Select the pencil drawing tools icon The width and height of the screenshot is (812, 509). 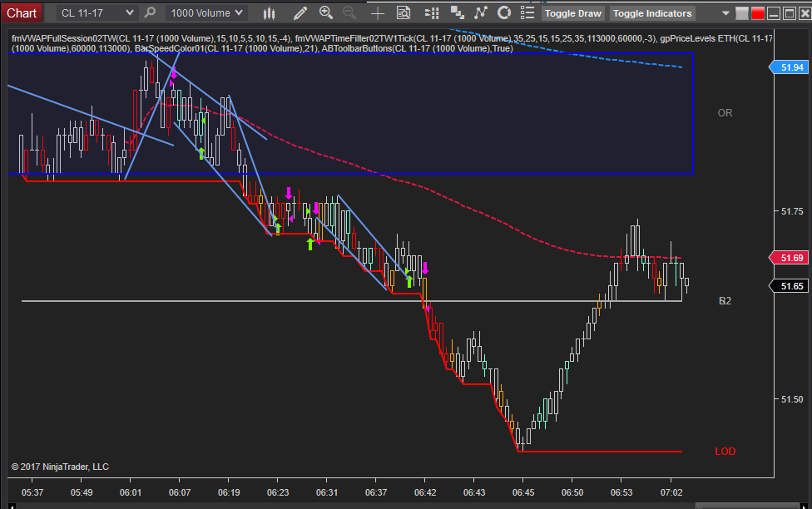[300, 13]
